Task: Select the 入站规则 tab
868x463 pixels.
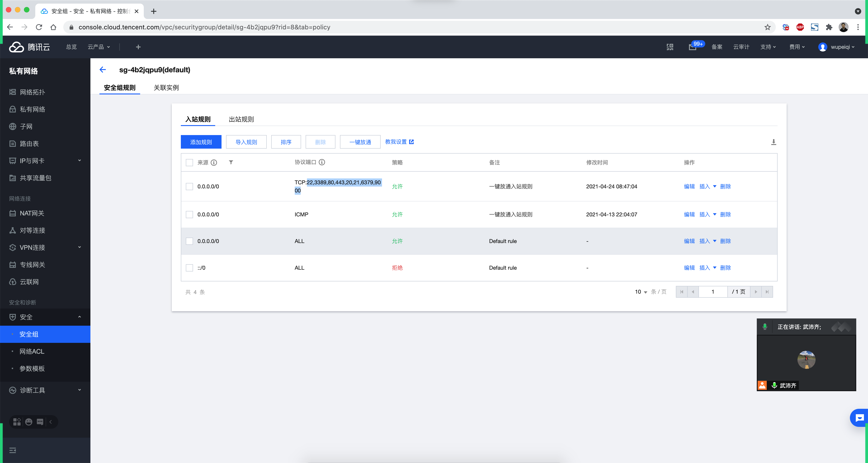Action: pyautogui.click(x=198, y=119)
